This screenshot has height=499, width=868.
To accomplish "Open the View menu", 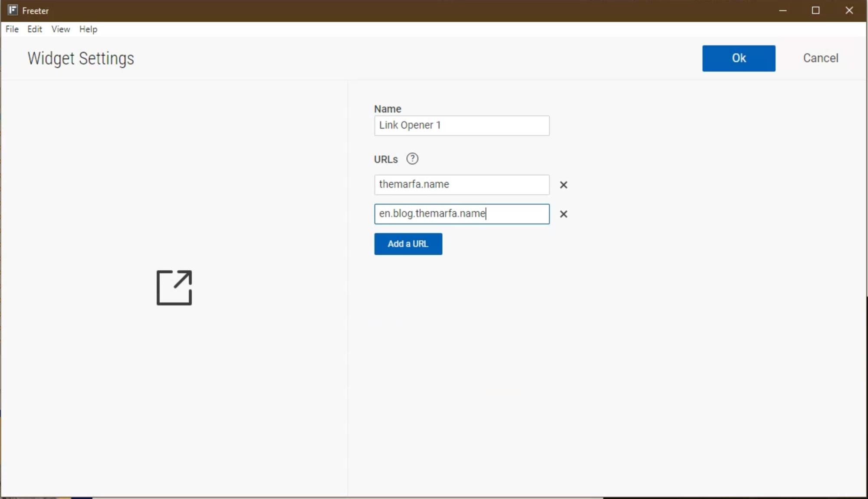I will coord(60,29).
